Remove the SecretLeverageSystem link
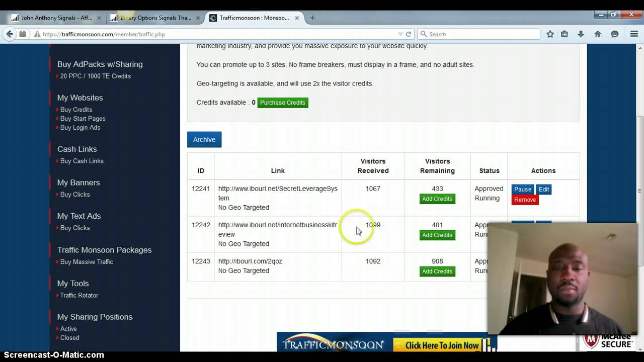 [525, 200]
